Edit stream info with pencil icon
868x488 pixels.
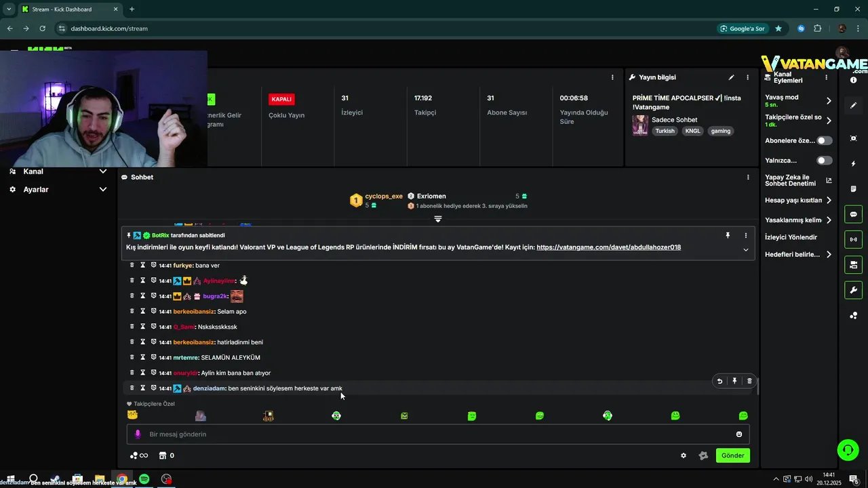[731, 77]
